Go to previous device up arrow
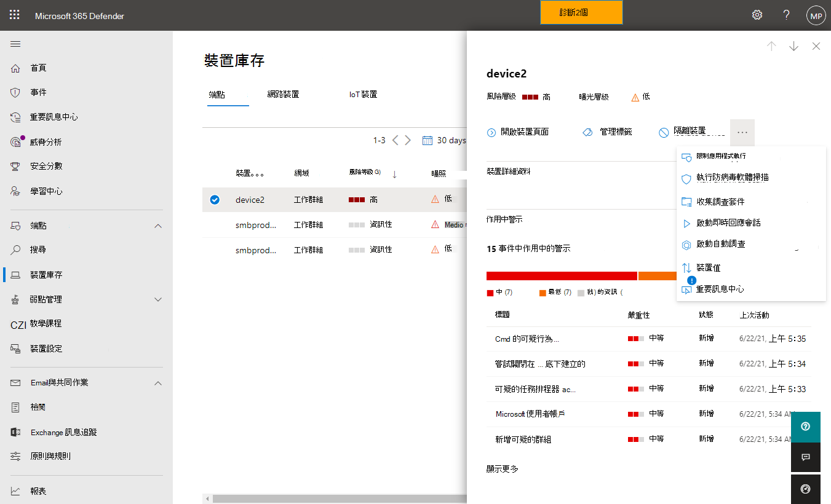This screenshot has height=504, width=831. point(771,46)
